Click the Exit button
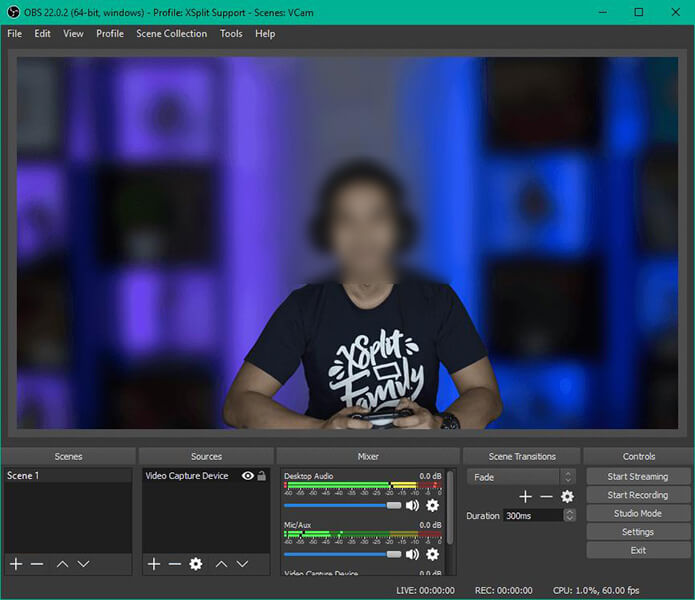695x600 pixels. (x=638, y=550)
